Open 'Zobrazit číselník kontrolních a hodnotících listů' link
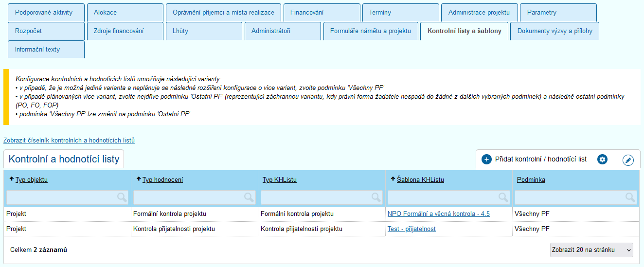 click(x=69, y=141)
